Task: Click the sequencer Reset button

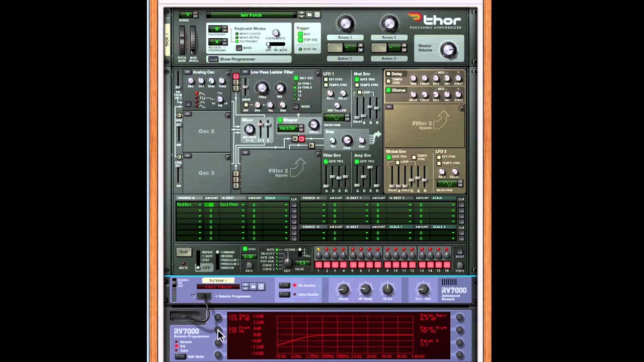Action: (459, 251)
